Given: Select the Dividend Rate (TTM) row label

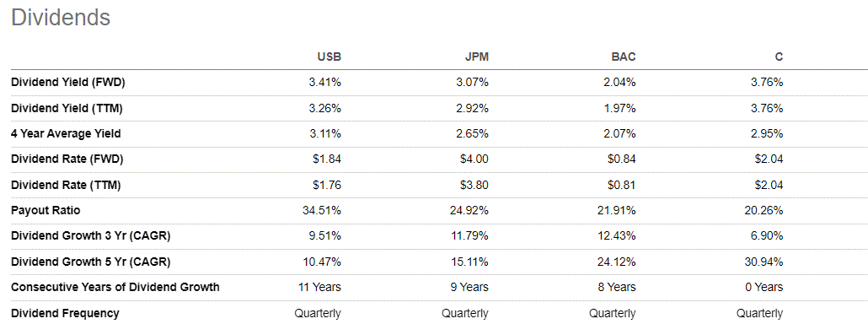Looking at the screenshot, I should [66, 185].
